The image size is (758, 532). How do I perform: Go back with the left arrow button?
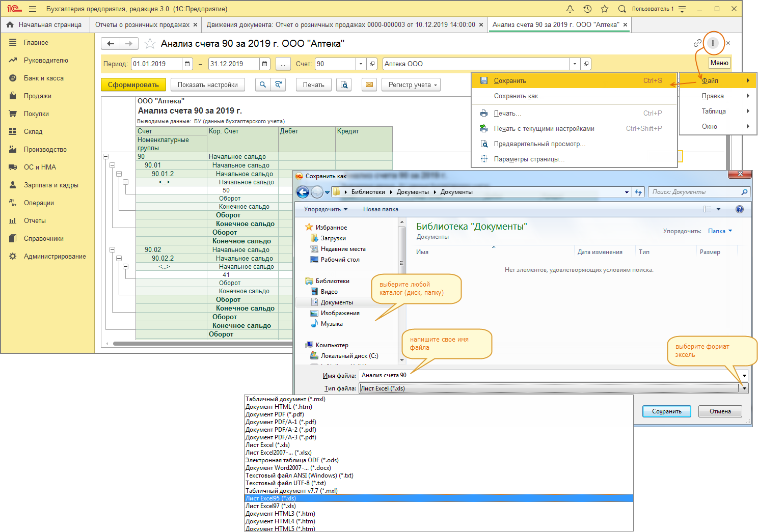pyautogui.click(x=111, y=44)
